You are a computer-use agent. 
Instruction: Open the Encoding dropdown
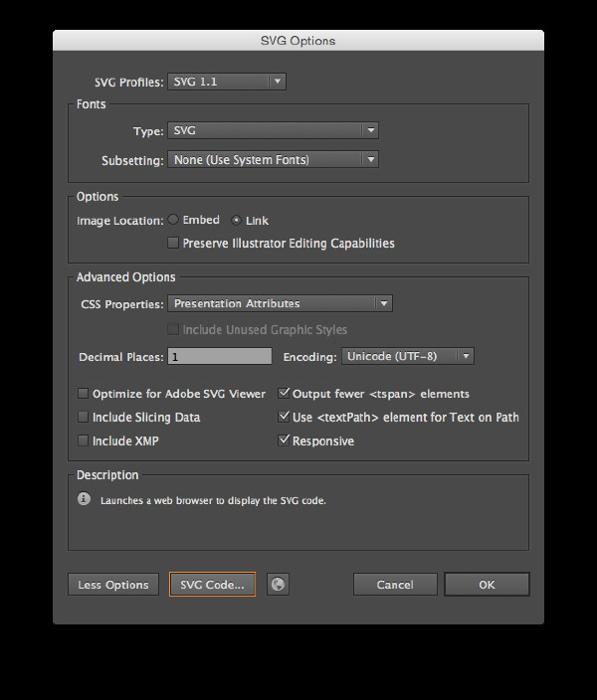tap(408, 356)
